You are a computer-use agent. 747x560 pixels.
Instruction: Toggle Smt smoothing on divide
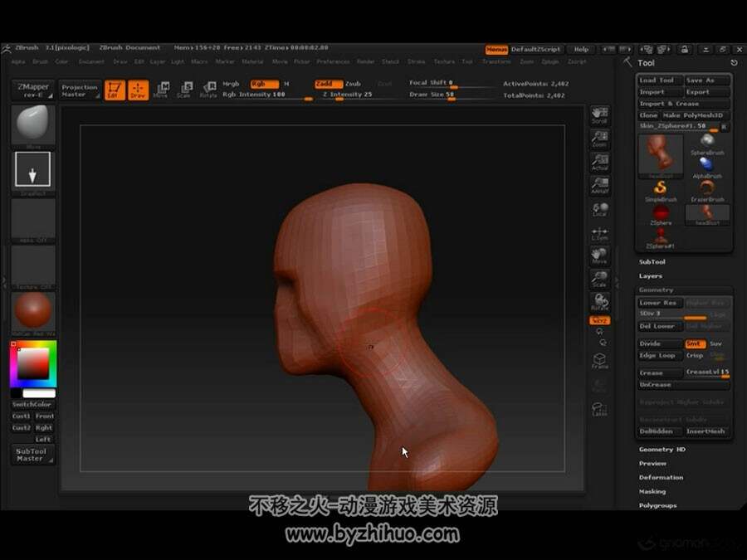[696, 343]
